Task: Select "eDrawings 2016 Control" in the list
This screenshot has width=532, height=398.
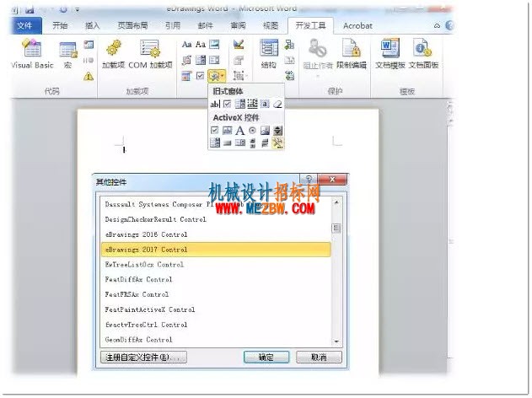Action: tap(216, 234)
